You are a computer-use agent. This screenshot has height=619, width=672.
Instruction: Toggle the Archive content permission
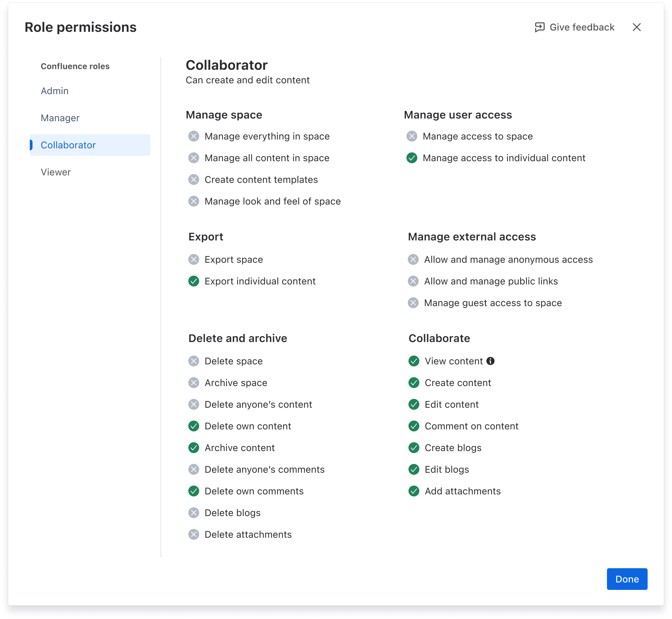coord(193,448)
